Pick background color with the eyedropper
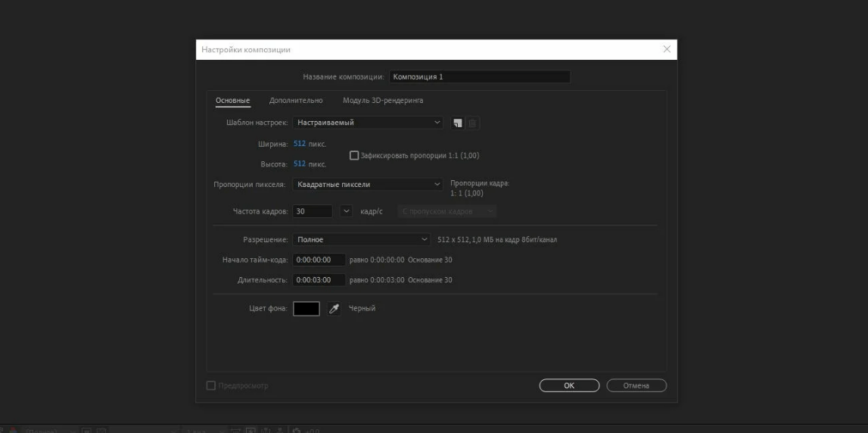The image size is (868, 433). coord(334,309)
